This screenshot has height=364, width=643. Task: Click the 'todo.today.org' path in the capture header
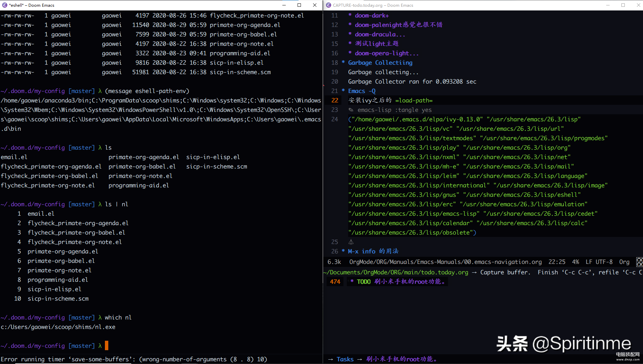(x=396, y=272)
